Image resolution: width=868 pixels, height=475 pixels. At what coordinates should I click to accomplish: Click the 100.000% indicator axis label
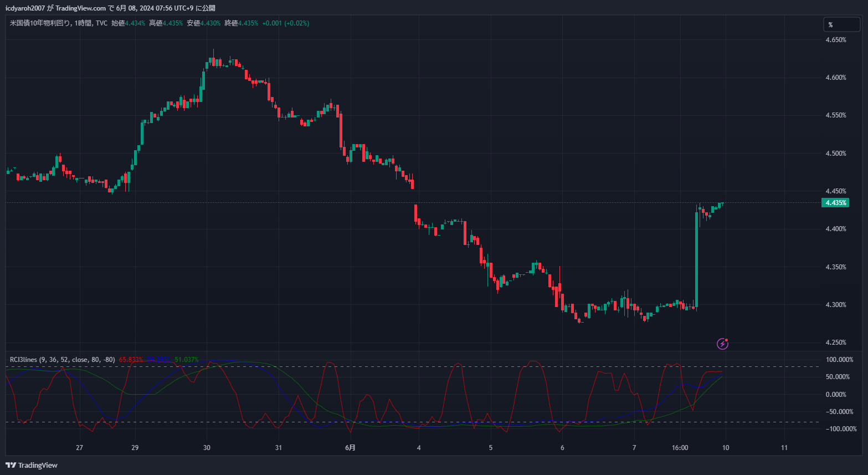pos(840,360)
